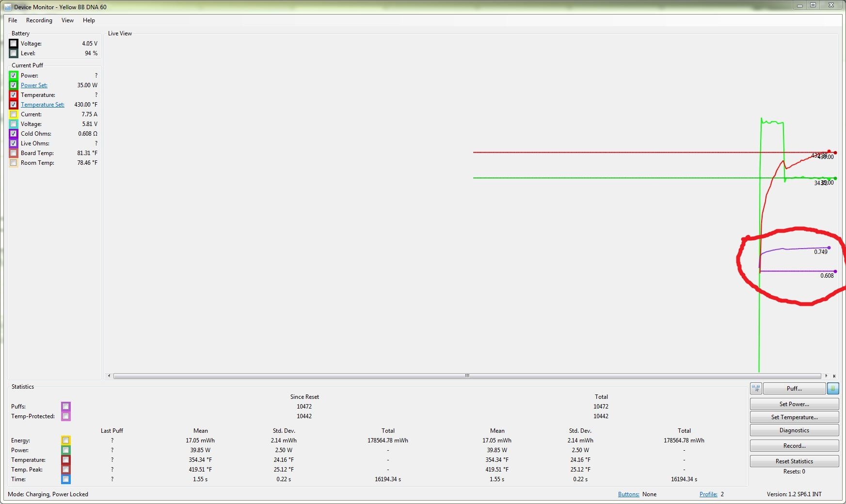Click the scrollbar left arrow under Live View
The width and height of the screenshot is (846, 504).
pos(109,376)
